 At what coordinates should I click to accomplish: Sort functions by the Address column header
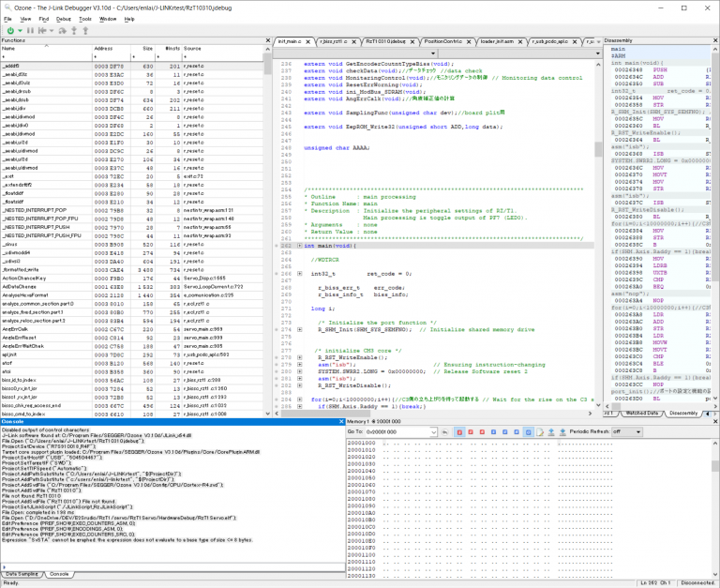point(103,48)
